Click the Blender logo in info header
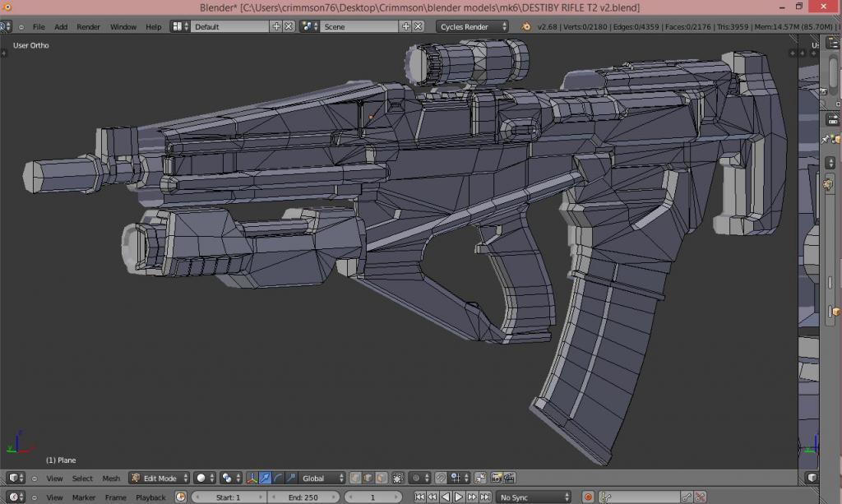The image size is (842, 504). coord(526,26)
